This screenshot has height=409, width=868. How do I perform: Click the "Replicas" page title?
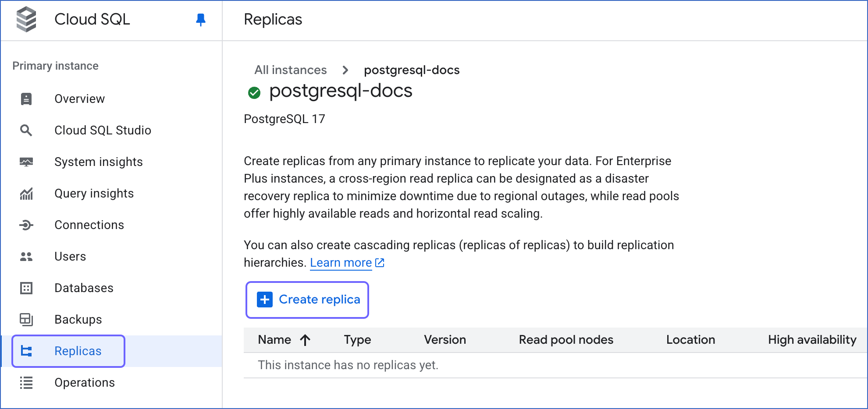click(273, 20)
